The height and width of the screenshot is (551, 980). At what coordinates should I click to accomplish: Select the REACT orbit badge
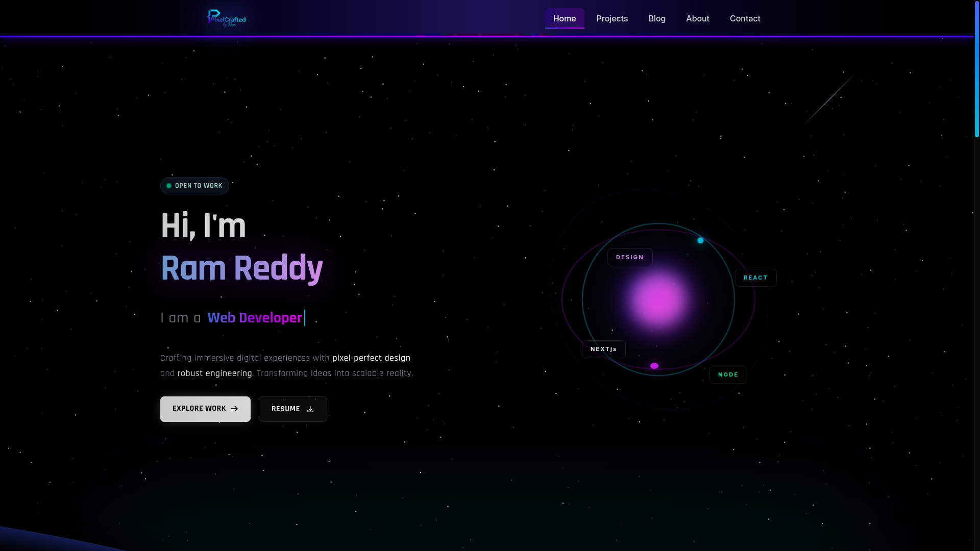tap(755, 278)
